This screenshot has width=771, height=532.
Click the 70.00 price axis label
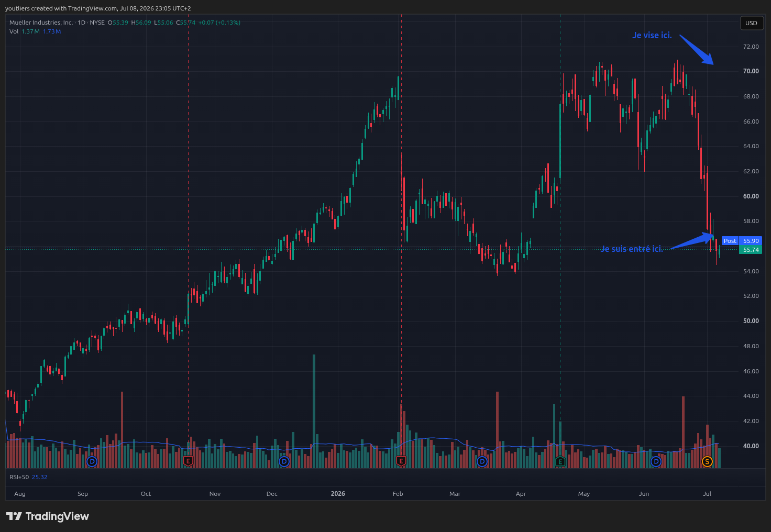[751, 71]
